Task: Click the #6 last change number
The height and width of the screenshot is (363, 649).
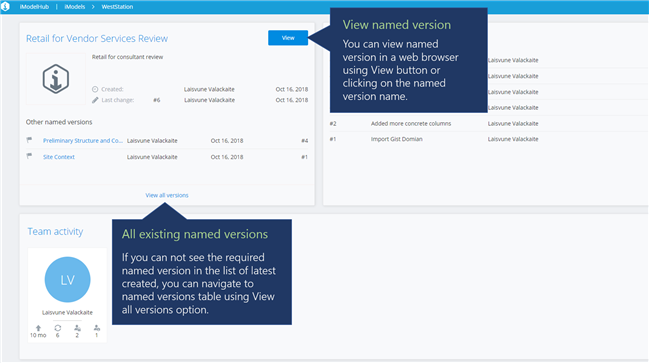Action: [156, 100]
